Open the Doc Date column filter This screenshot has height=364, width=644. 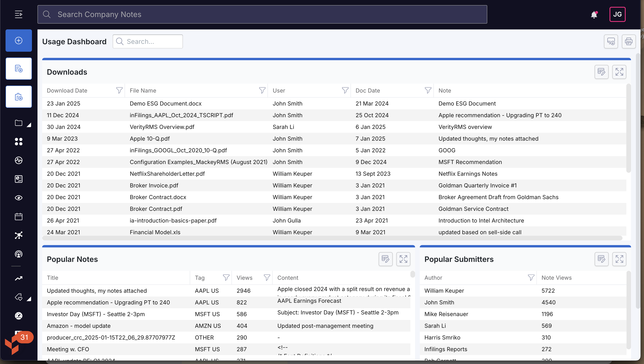(428, 90)
